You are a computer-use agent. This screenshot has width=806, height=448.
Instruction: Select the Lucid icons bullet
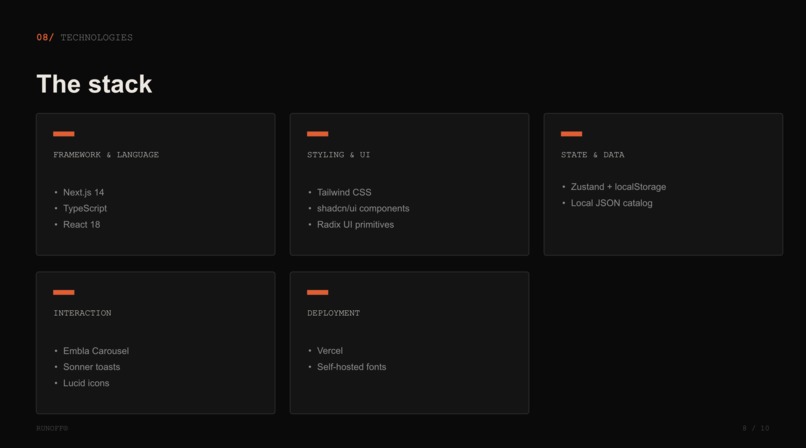86,383
